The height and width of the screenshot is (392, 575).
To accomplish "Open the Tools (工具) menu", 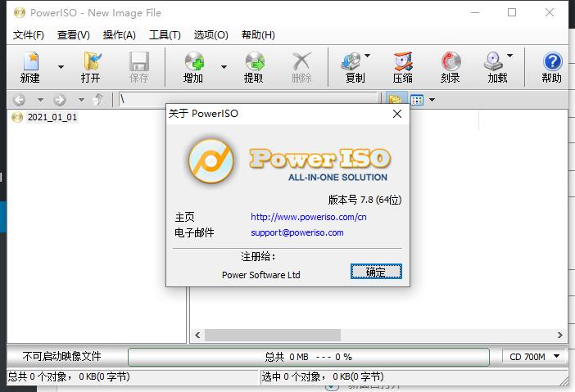I will [165, 35].
